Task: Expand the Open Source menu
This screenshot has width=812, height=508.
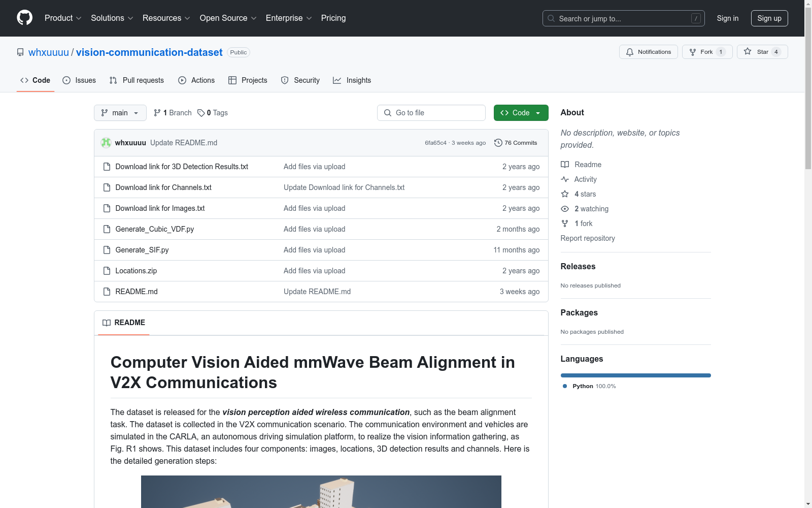Action: coord(228,18)
